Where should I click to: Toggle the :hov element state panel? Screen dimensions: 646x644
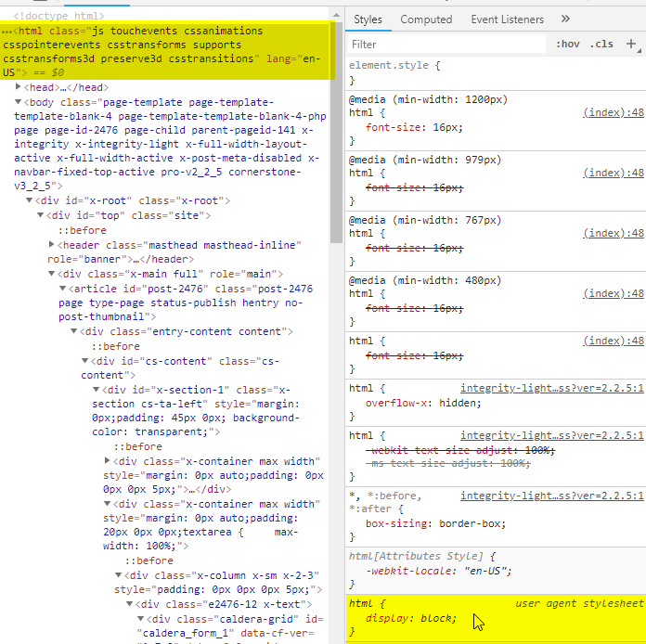(x=567, y=44)
